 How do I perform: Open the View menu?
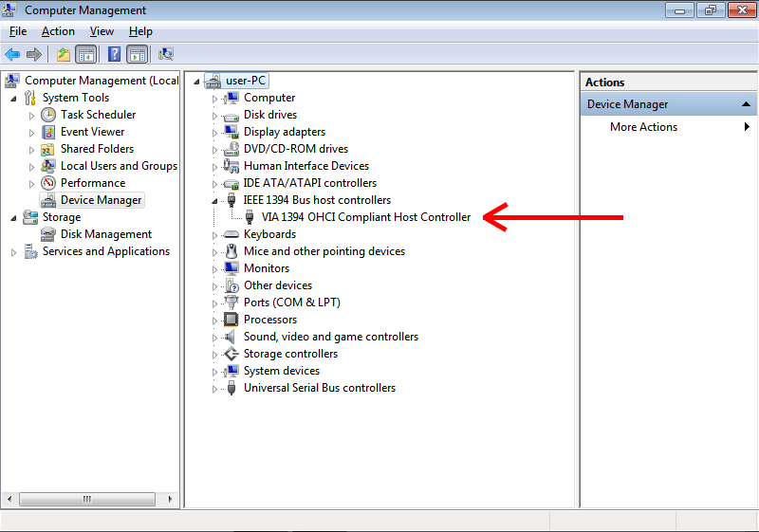click(102, 31)
